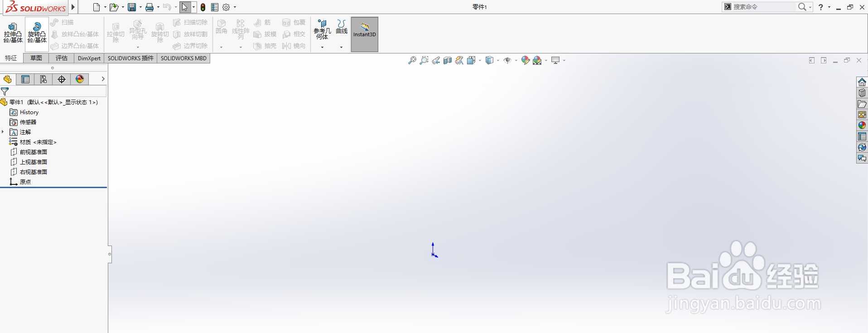Switch to the DimXpert tab
Image resolution: width=868 pixels, height=333 pixels.
[89, 58]
